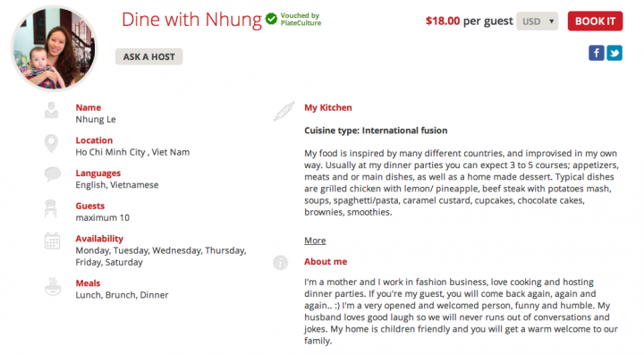Image resolution: width=644 pixels, height=355 pixels.
Task: Click the rolling pin My Kitchen icon
Action: point(284,111)
